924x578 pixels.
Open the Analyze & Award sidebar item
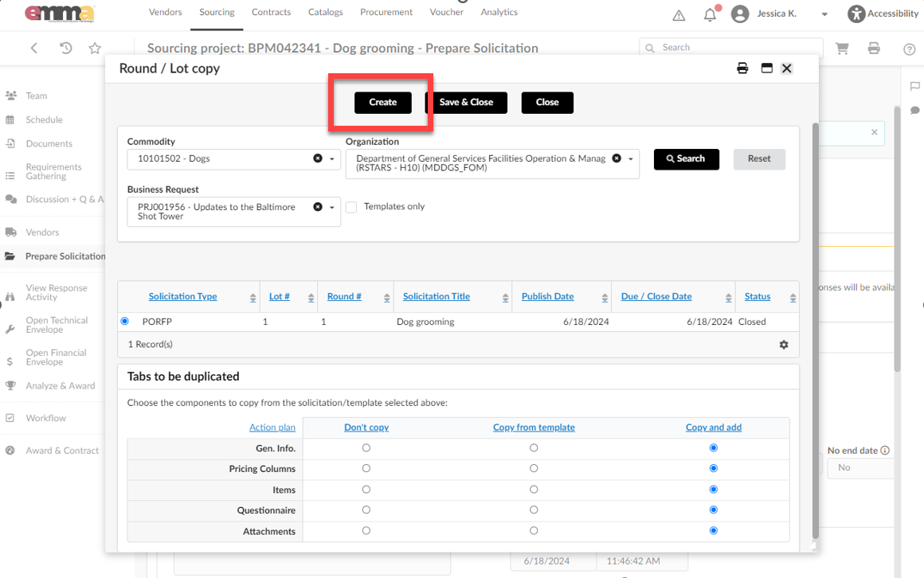click(x=60, y=386)
